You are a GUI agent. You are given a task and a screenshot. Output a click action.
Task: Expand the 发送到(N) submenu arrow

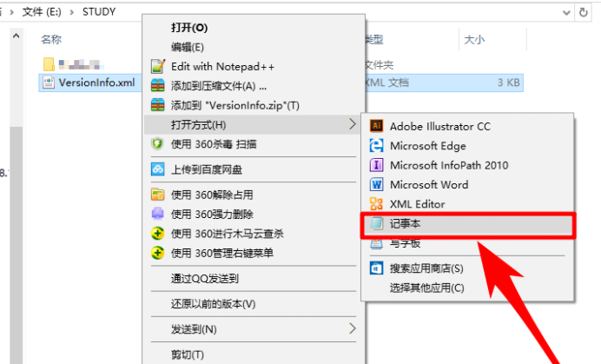pos(353,328)
